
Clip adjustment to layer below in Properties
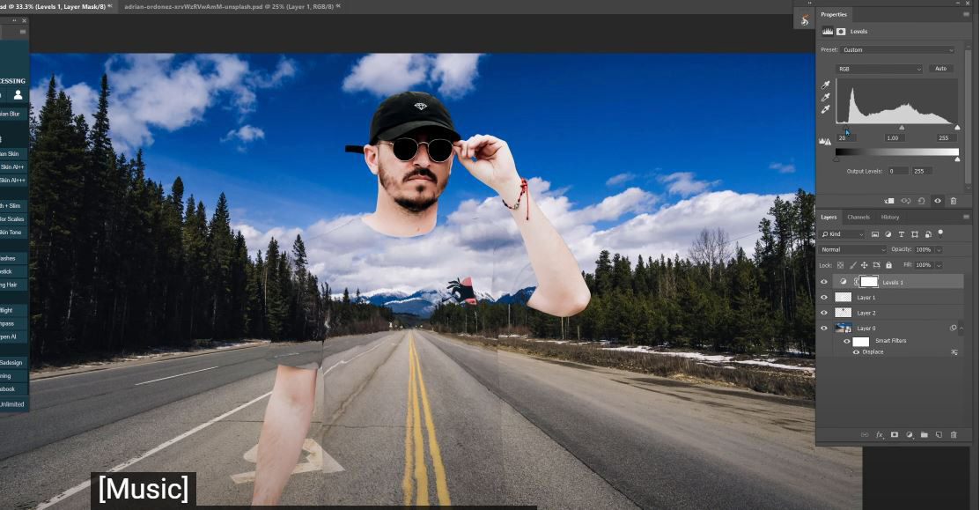coord(889,201)
